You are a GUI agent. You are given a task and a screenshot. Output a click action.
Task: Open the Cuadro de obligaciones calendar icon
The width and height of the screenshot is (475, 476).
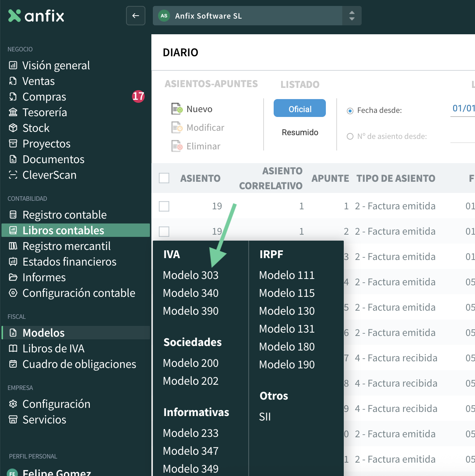tap(13, 364)
